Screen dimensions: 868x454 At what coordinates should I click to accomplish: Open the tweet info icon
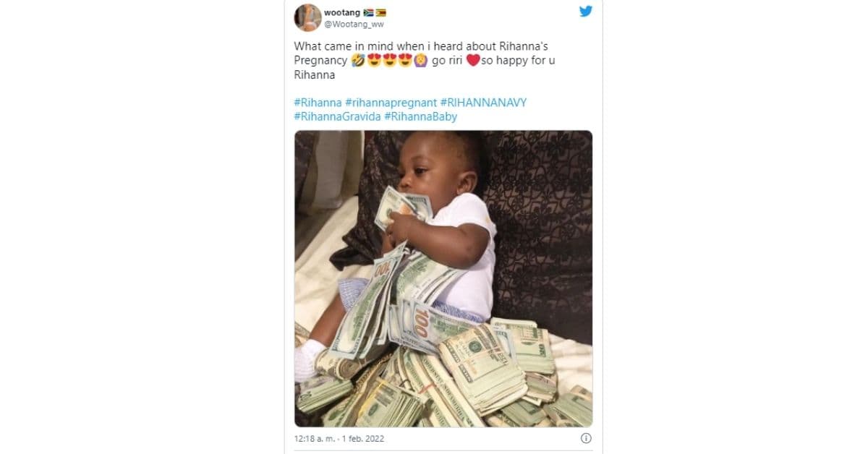pyautogui.click(x=586, y=438)
